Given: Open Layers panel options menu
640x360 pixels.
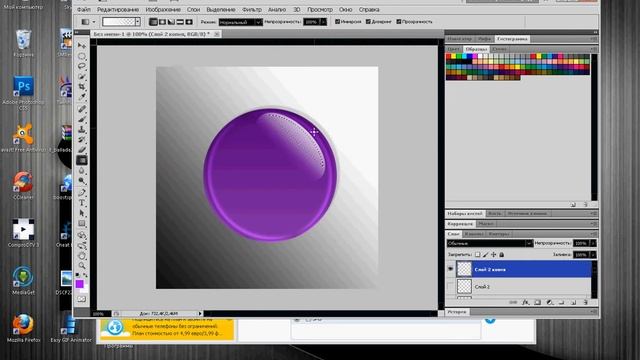Looking at the screenshot, I should tap(594, 234).
